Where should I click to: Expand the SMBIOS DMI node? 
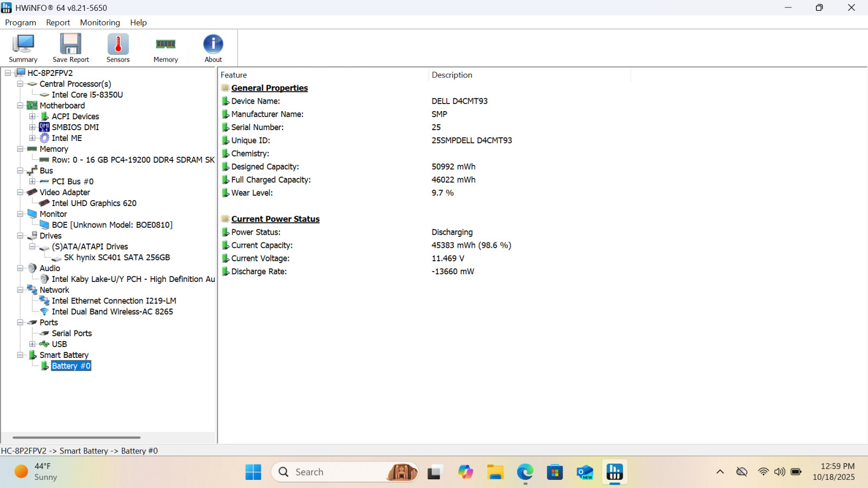coord(33,127)
